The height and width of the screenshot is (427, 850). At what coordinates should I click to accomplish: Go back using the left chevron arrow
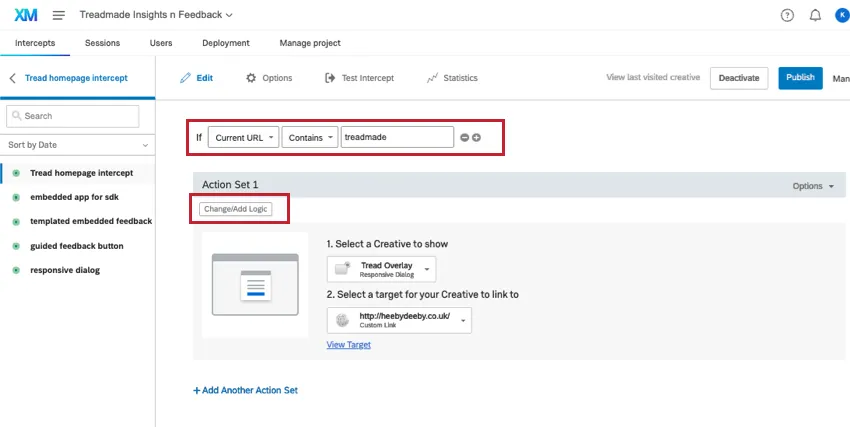click(x=13, y=78)
